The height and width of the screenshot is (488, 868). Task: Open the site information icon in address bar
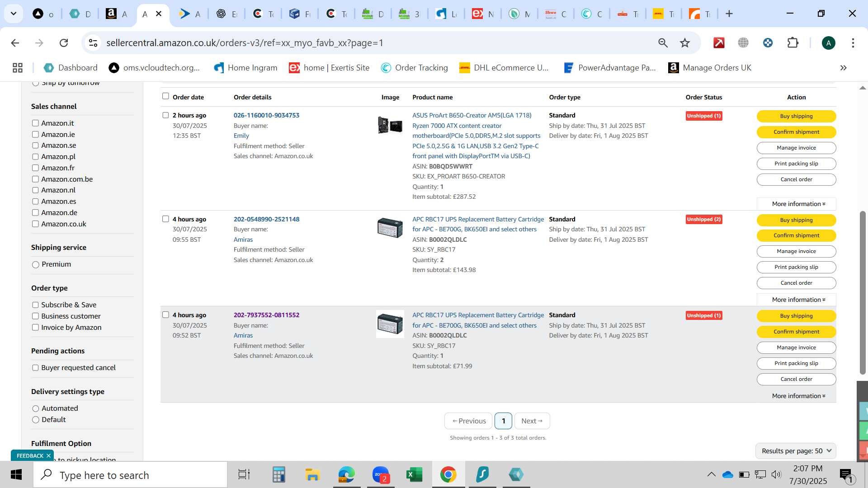(x=93, y=43)
